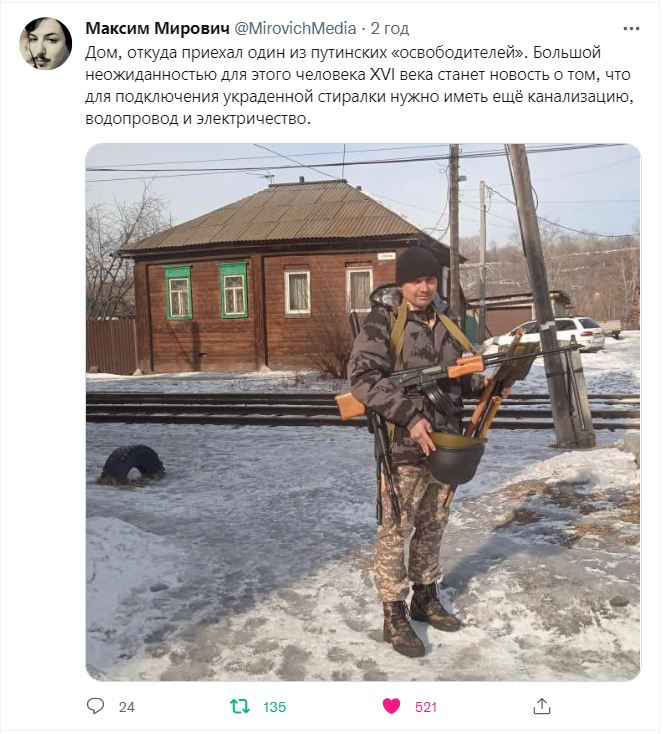
Task: Visit the @MirovichMedia handle link
Action: click(x=295, y=29)
